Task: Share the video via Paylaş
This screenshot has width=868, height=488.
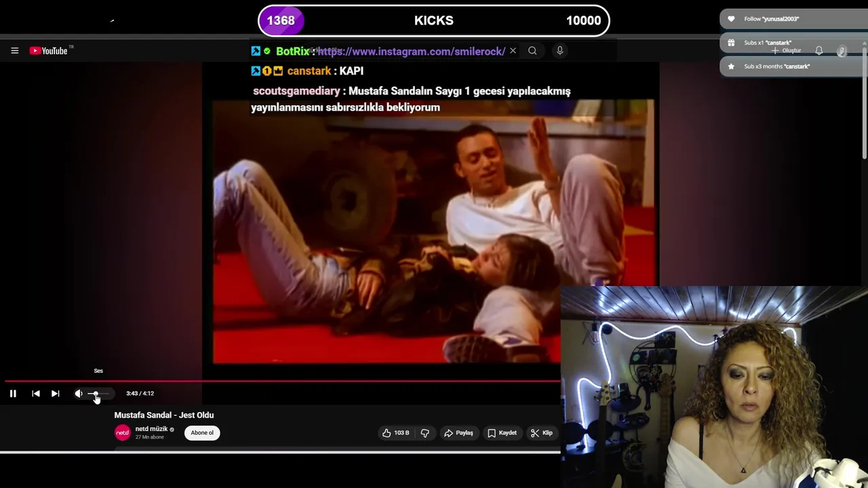Action: tap(458, 432)
